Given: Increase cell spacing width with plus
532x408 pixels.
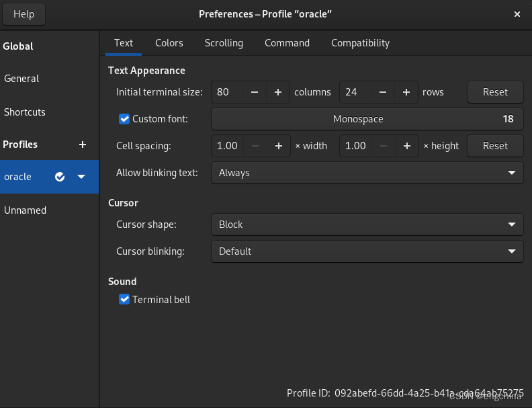Looking at the screenshot, I should 278,146.
